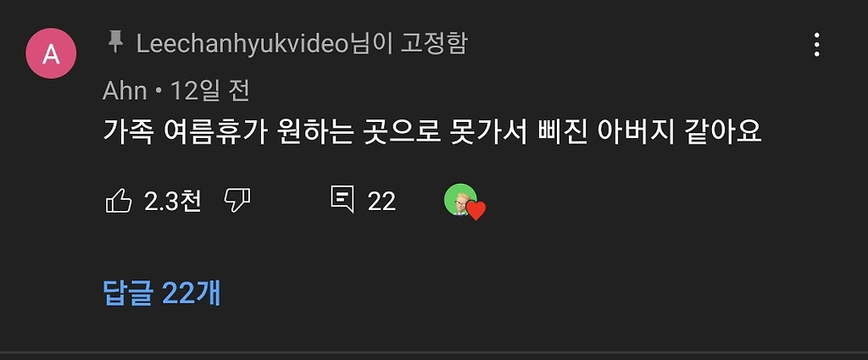
Task: Click the Leechanhyukvideo님이 고정함 pinned label
Action: click(302, 44)
